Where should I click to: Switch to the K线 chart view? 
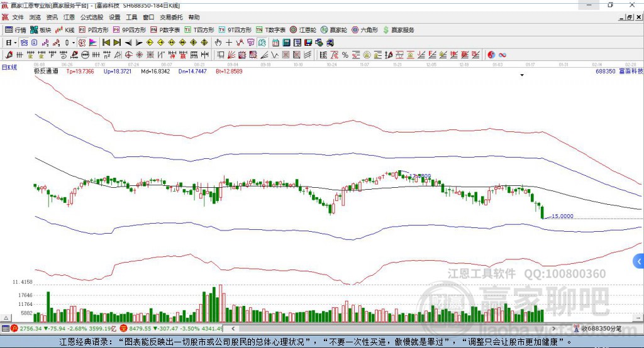[65, 30]
